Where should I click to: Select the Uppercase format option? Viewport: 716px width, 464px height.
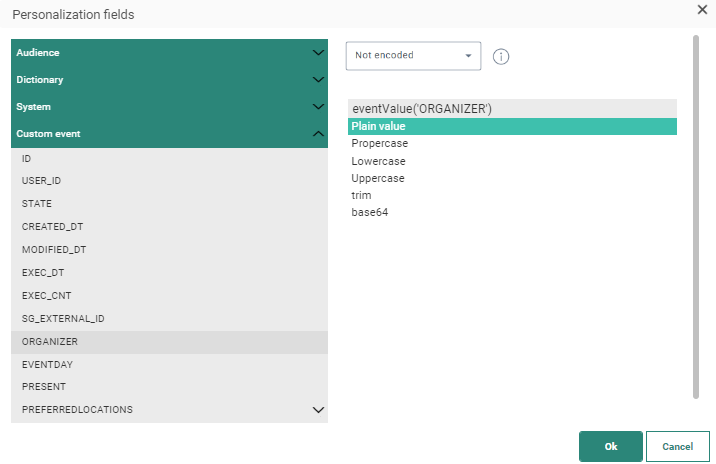pos(378,178)
